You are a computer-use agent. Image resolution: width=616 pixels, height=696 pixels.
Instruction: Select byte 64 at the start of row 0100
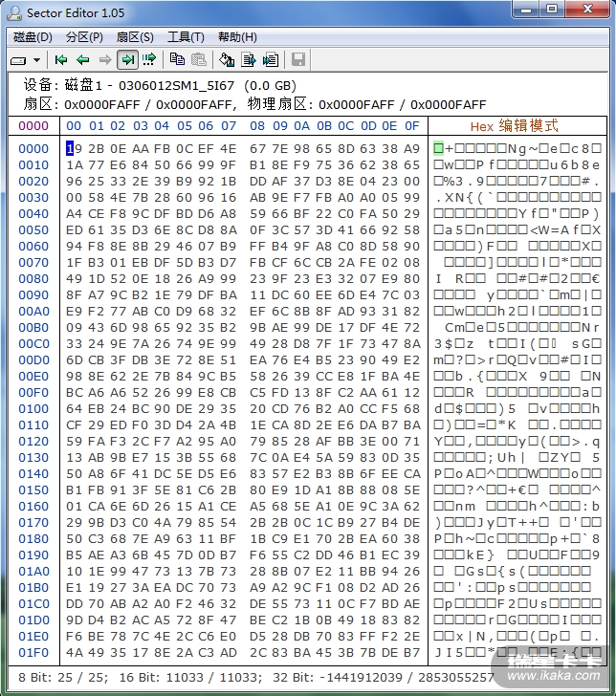coord(74,409)
